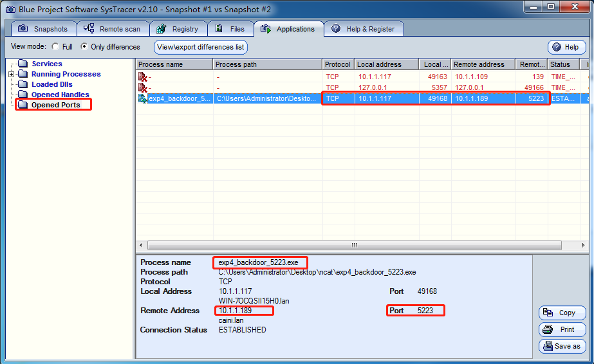Click the camera icon on Snapshots tab
Image resolution: width=594 pixels, height=364 pixels.
[23, 28]
